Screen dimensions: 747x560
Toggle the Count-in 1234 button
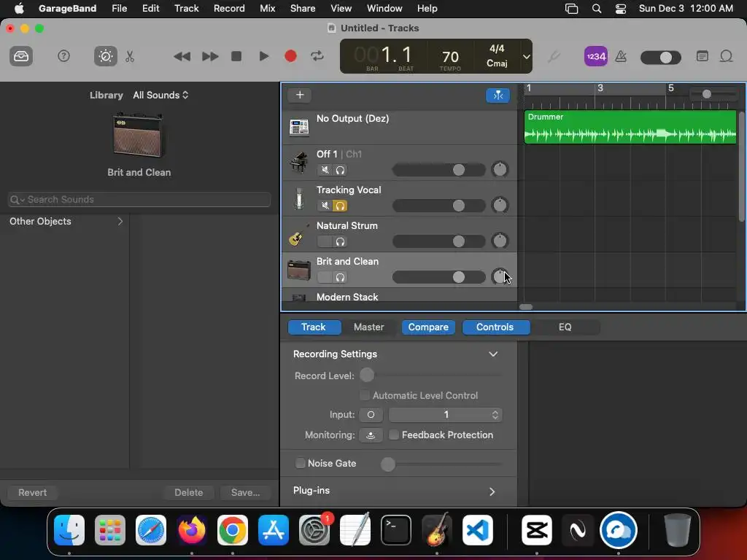[x=595, y=57]
